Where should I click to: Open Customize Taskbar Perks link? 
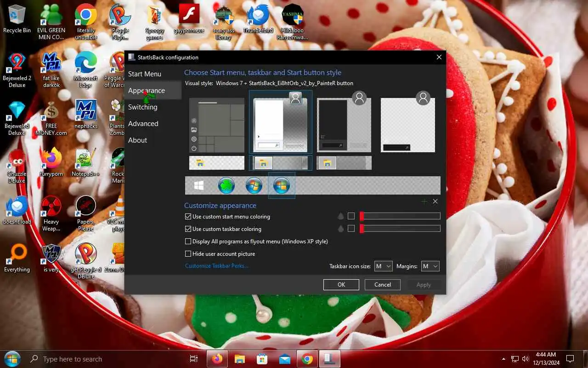217,265
